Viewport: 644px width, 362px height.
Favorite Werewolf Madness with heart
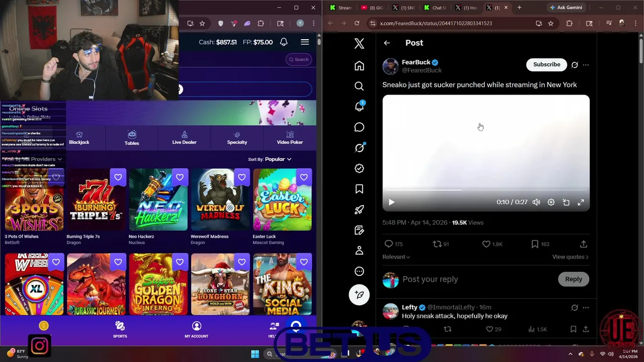[242, 177]
